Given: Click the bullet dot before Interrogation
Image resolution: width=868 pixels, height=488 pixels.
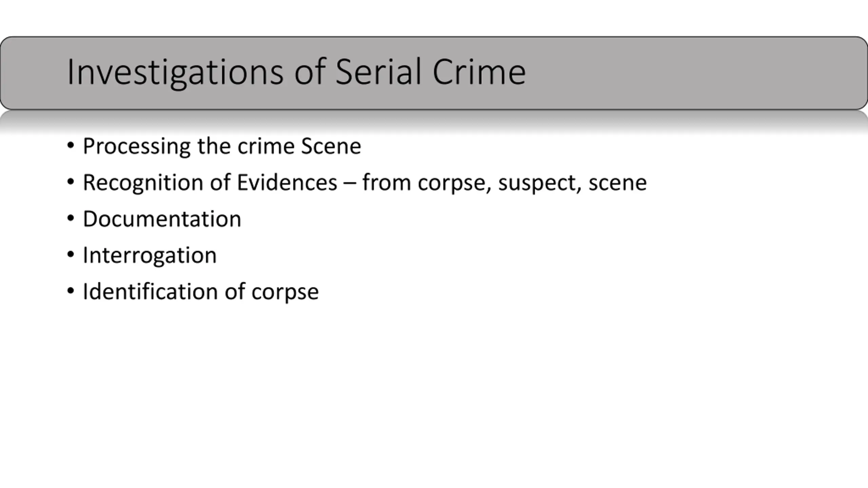Looking at the screenshot, I should click(71, 255).
